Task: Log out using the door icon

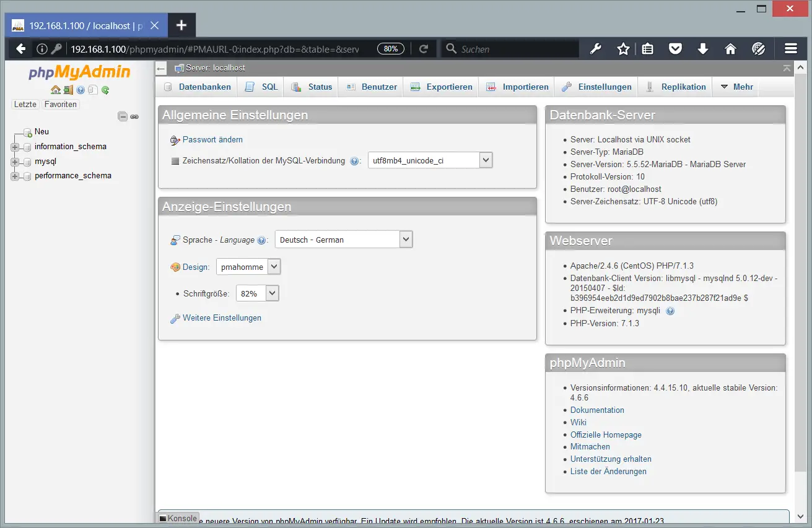Action: (68, 90)
